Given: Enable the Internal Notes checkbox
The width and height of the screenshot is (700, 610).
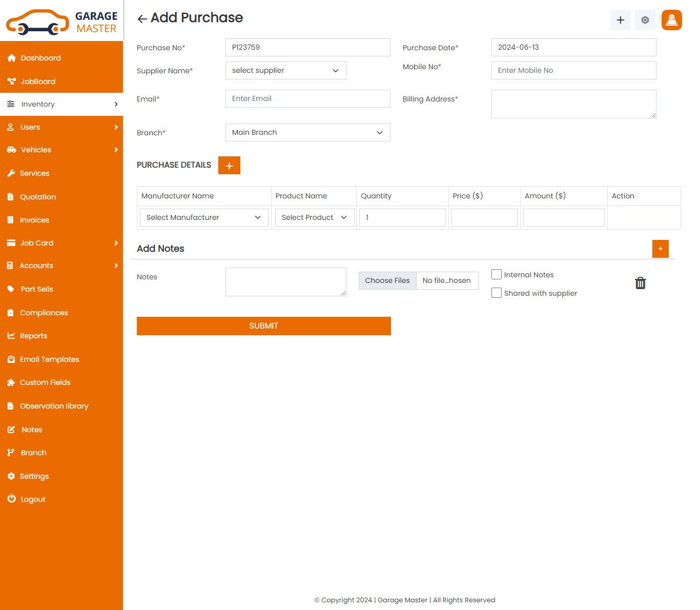Looking at the screenshot, I should point(497,275).
